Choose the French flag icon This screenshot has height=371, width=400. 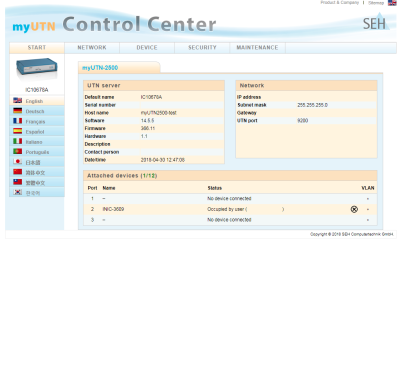point(18,121)
